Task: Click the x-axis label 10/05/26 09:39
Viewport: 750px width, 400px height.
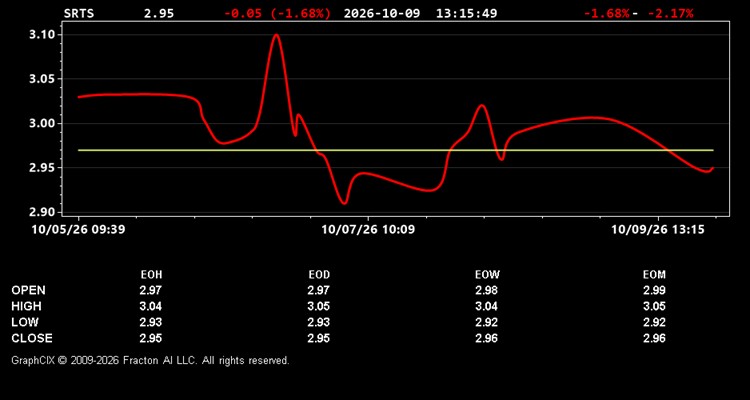Action: click(78, 230)
